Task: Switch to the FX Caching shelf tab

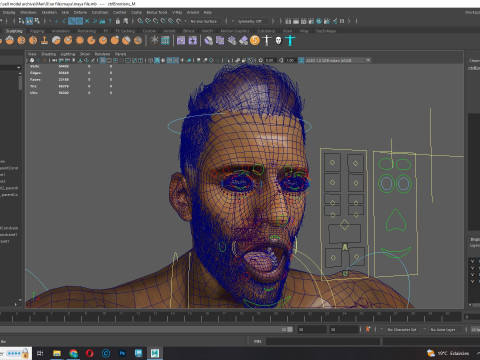Action: (x=125, y=31)
